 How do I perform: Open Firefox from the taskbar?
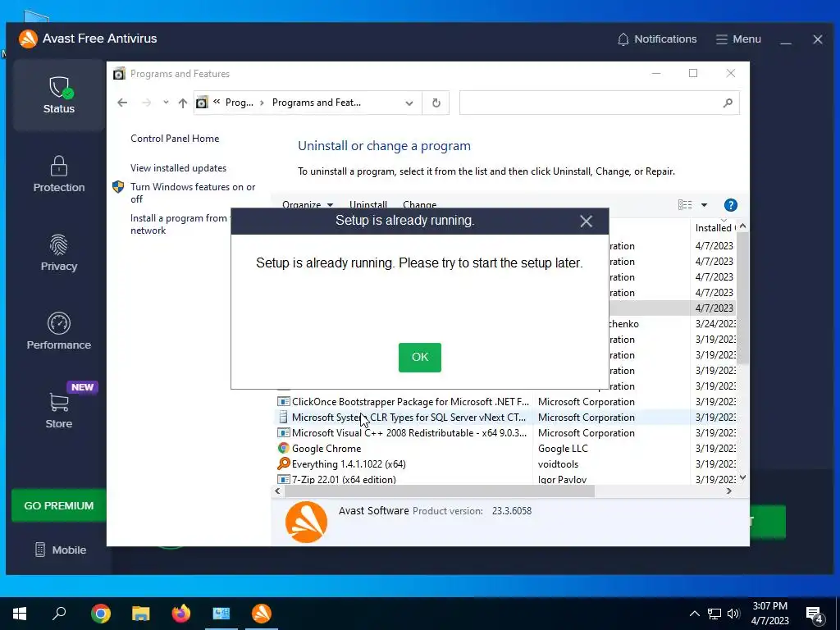pyautogui.click(x=181, y=614)
